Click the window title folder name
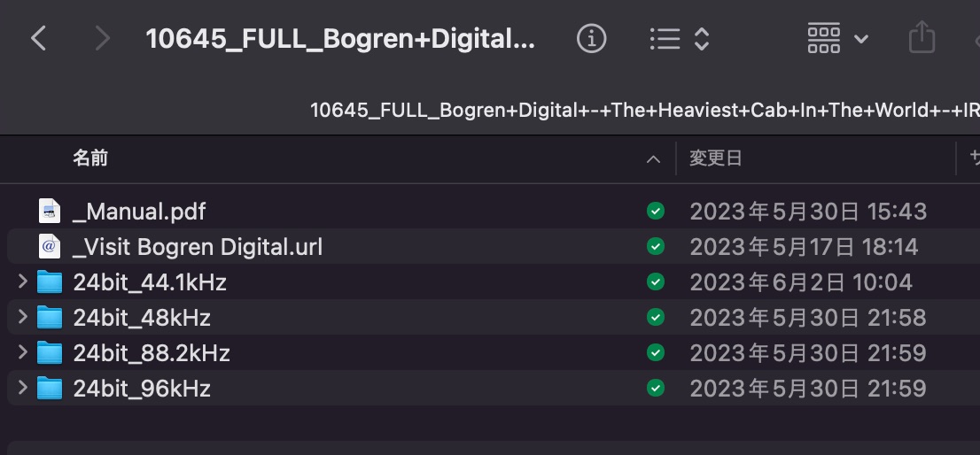This screenshot has width=980, height=455. [x=340, y=38]
